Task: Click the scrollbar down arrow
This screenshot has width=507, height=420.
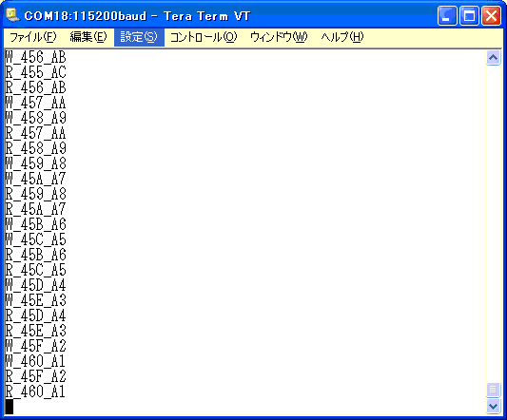Action: pos(493,406)
